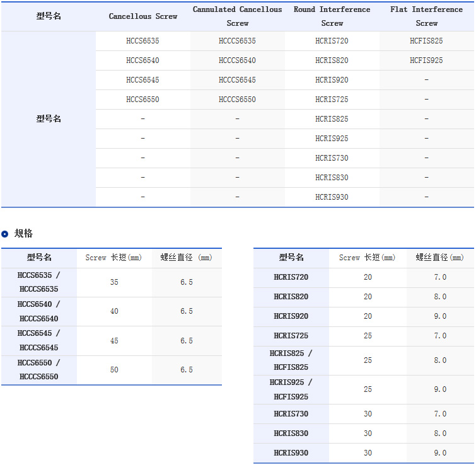Click the 螺丝直径 (mm) header in left spec table
The height and width of the screenshot is (465, 476).
tap(187, 258)
